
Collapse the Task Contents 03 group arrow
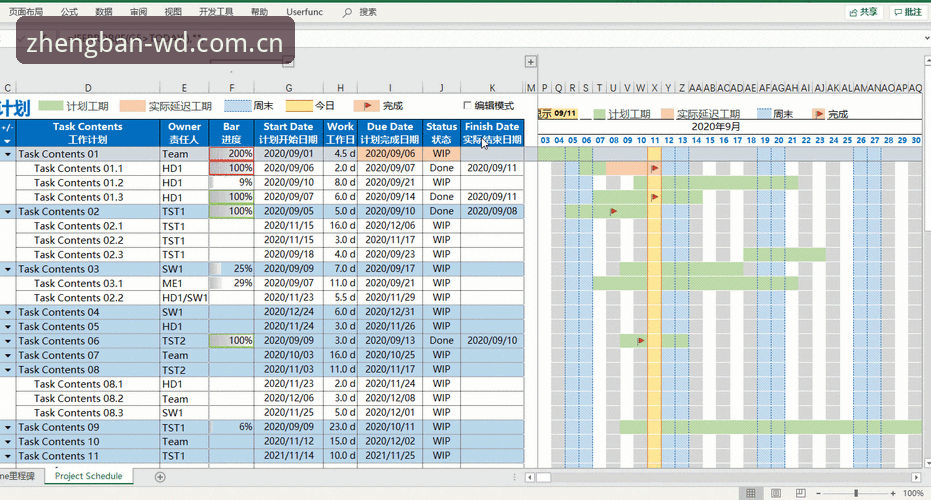[x=8, y=269]
